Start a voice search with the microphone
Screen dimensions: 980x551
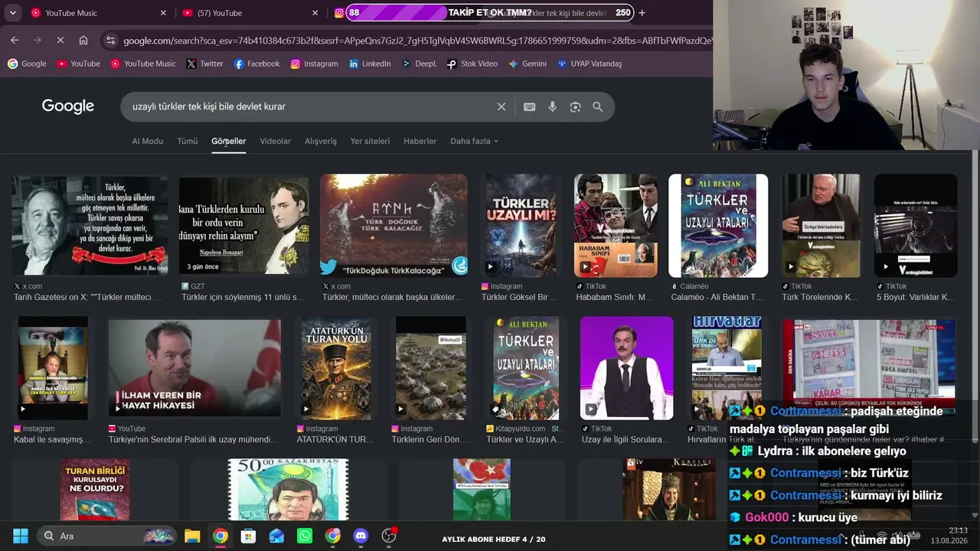pos(552,107)
